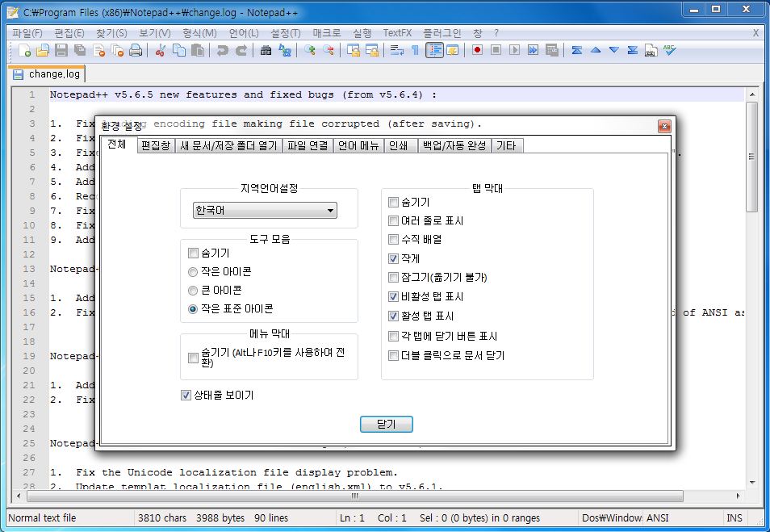
Task: Click the 닫기 button in dialog
Action: (x=387, y=425)
